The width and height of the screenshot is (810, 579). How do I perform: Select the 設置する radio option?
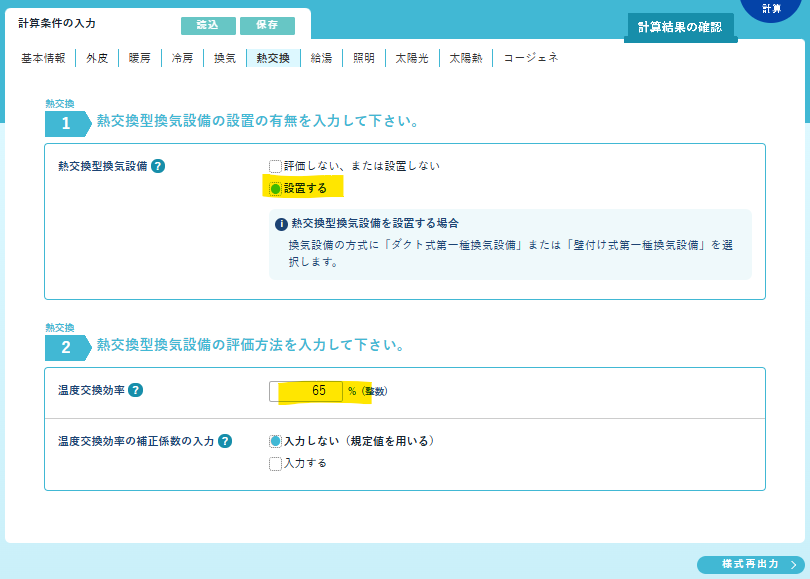coord(276,188)
